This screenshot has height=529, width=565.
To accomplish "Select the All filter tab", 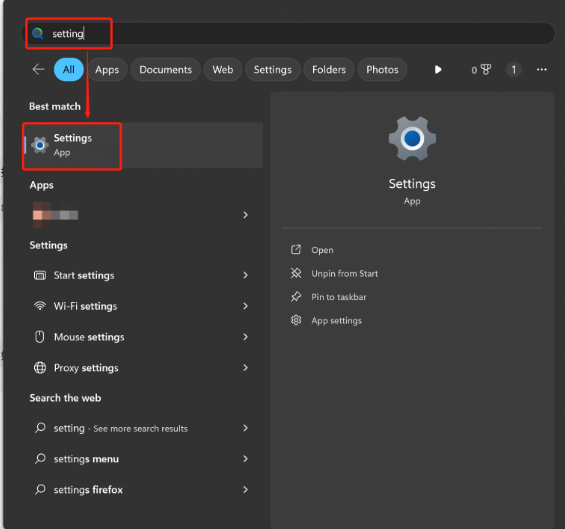I will pyautogui.click(x=68, y=70).
